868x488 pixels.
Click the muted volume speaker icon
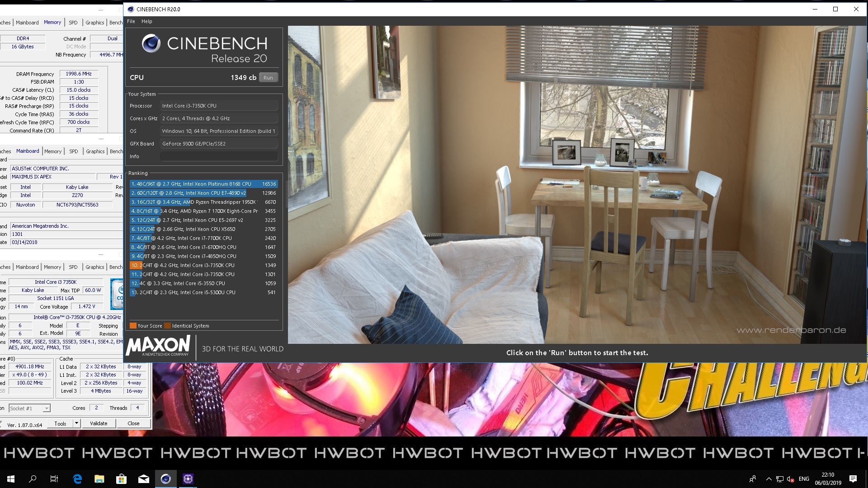(790, 479)
